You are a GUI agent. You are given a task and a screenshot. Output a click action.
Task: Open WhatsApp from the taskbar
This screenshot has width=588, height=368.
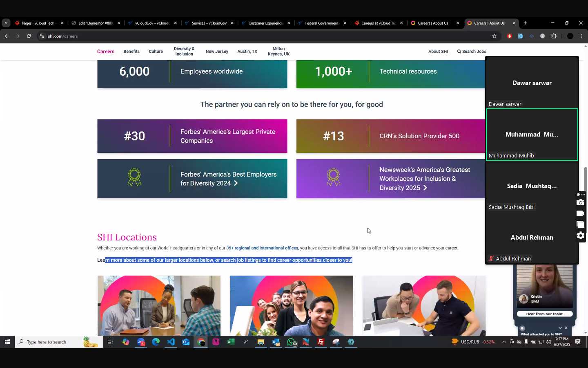pos(291,342)
